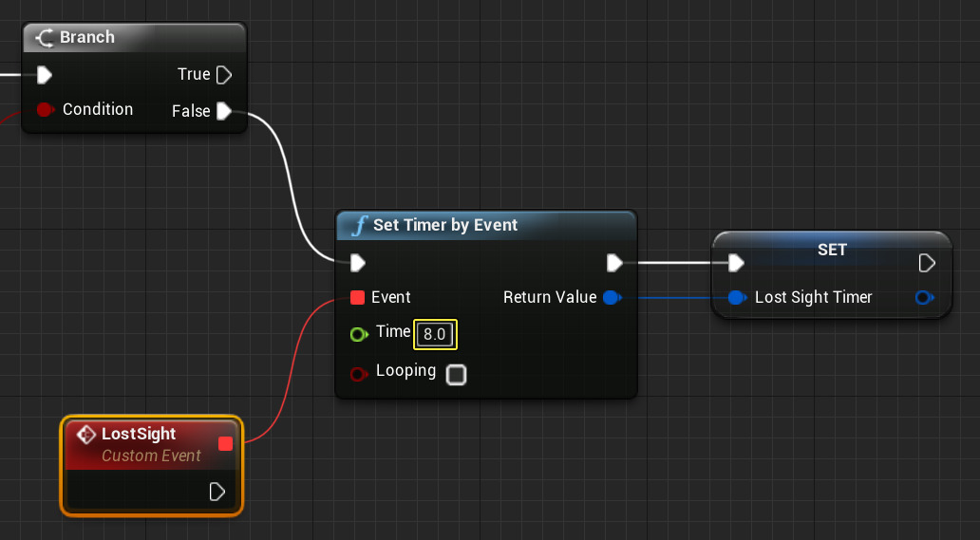The image size is (980, 540).
Task: Click the LostSight custom event diamond icon
Action: tap(86, 434)
